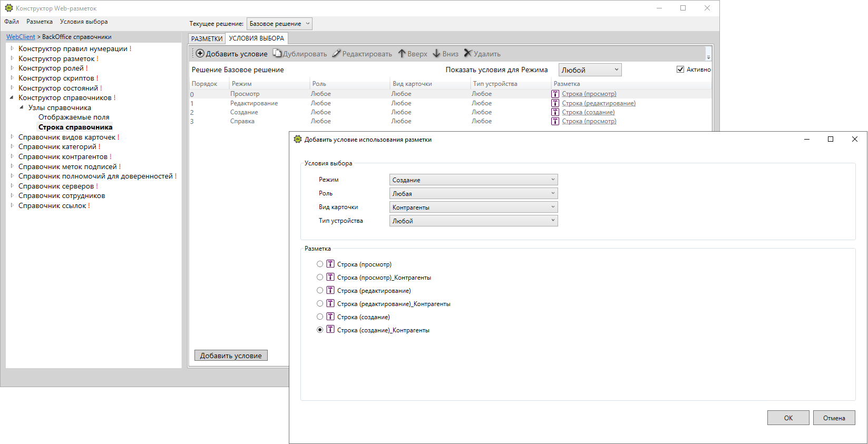Open the Разметка menu
Viewport: 868px width, 444px height.
40,22
